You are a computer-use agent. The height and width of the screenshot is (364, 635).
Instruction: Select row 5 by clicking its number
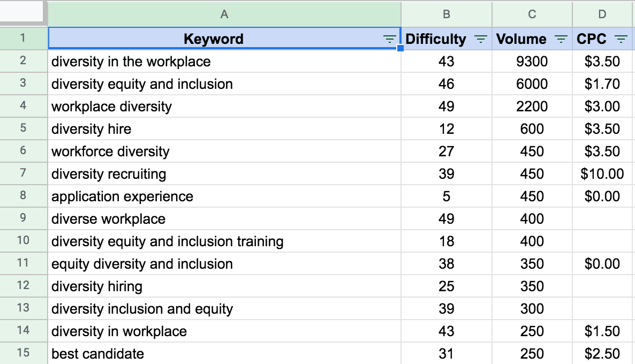point(24,128)
